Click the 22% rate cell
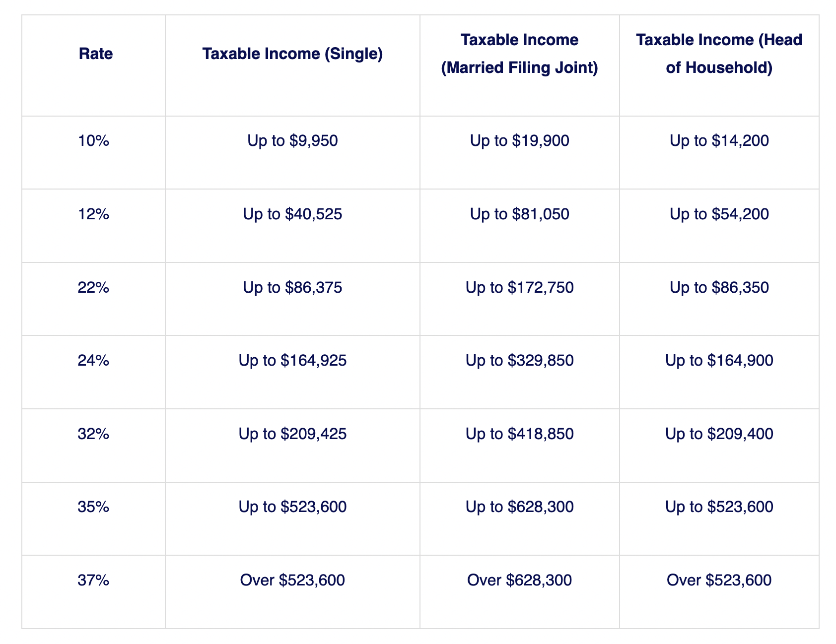This screenshot has height=644, width=836. click(93, 287)
